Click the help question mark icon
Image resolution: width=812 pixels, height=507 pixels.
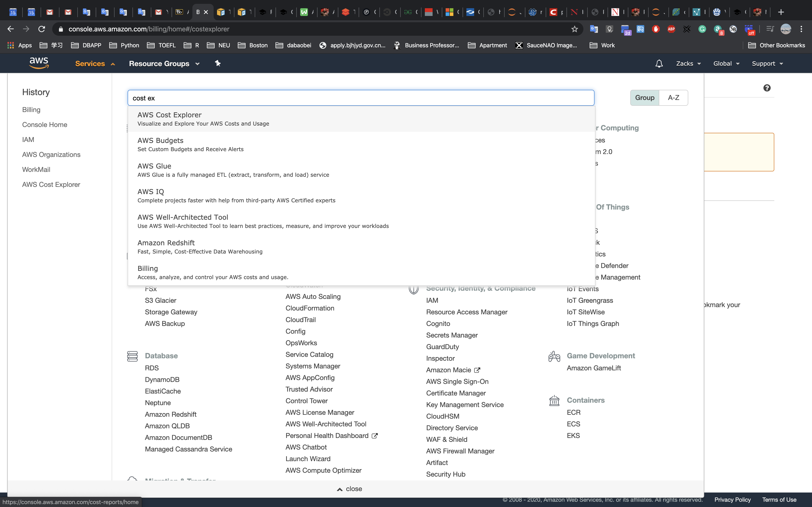tap(767, 88)
